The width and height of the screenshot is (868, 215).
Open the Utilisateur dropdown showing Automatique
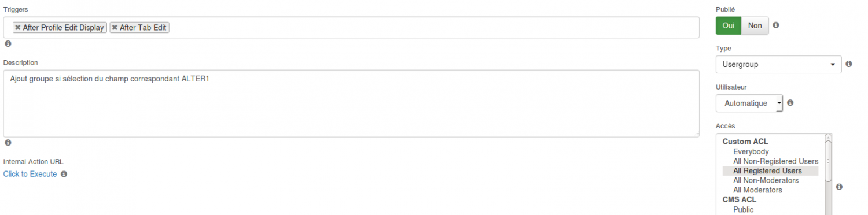pyautogui.click(x=749, y=103)
